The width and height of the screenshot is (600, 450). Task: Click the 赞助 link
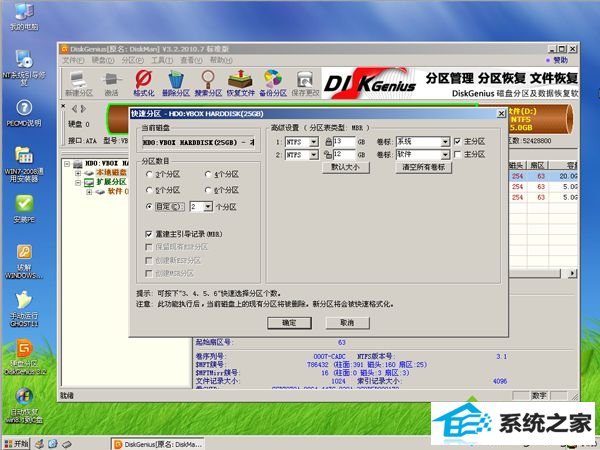point(558,60)
